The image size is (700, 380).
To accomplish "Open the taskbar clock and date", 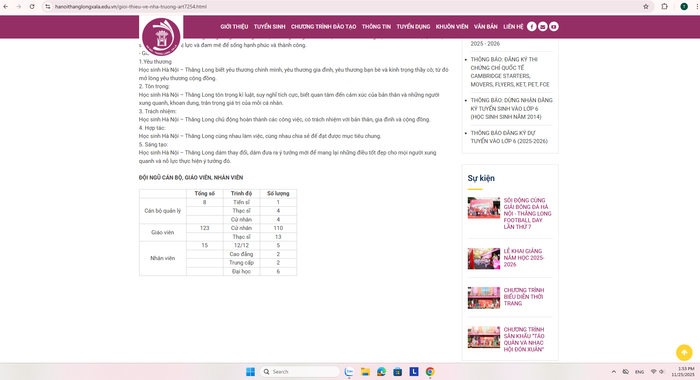I will point(683,372).
